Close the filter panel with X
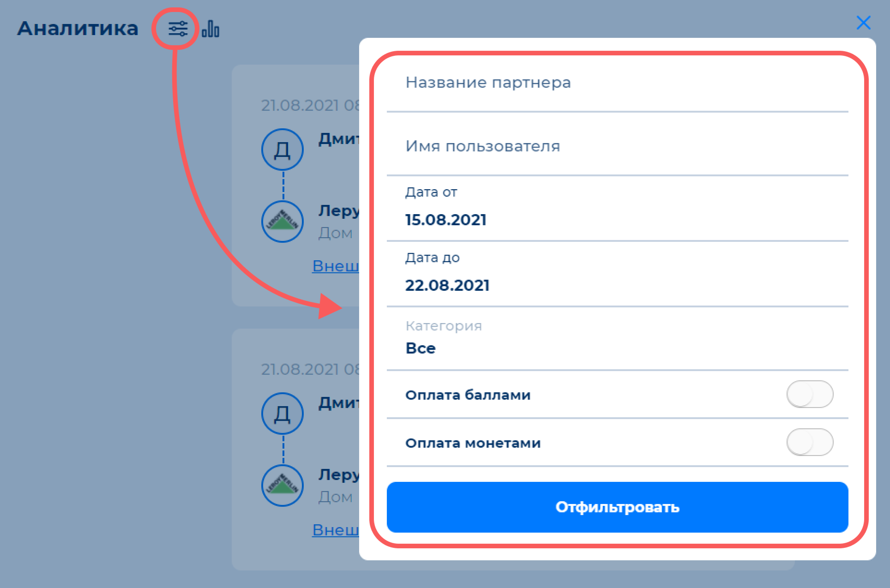This screenshot has width=890, height=588. coord(863,23)
